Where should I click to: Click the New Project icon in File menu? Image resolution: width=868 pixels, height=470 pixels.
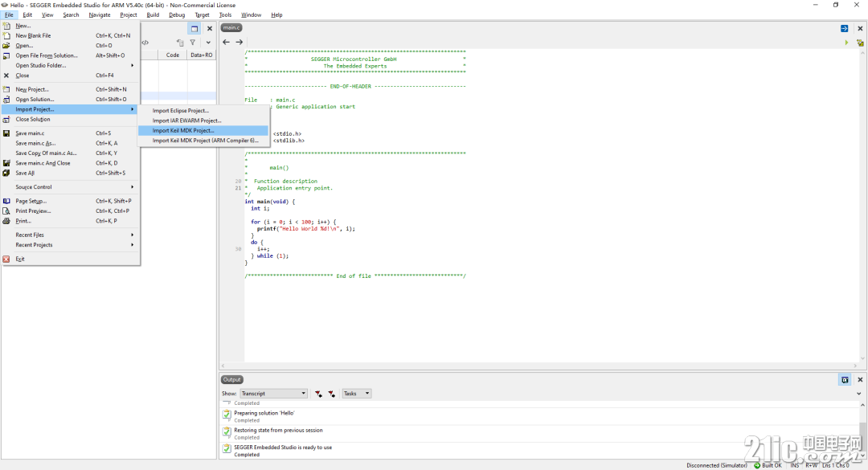coord(6,89)
